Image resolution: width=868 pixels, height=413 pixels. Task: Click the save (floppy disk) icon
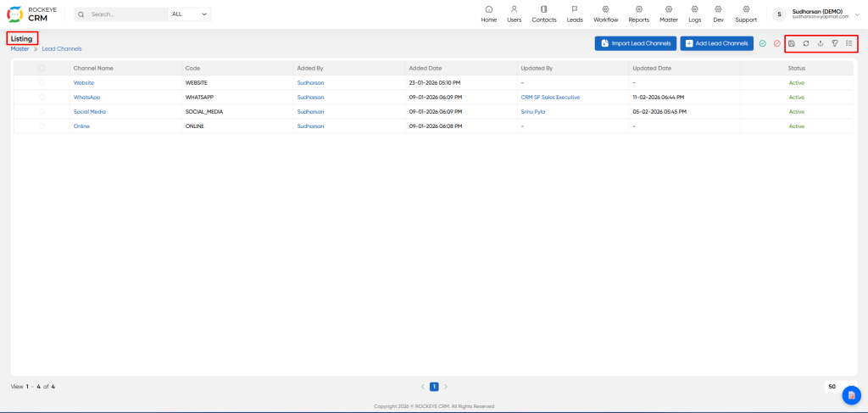(x=792, y=43)
